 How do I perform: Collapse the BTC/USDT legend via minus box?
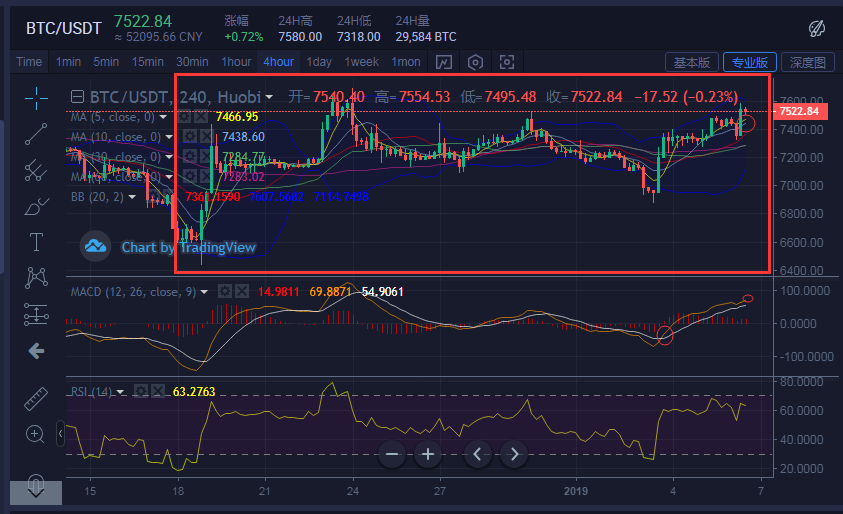77,97
